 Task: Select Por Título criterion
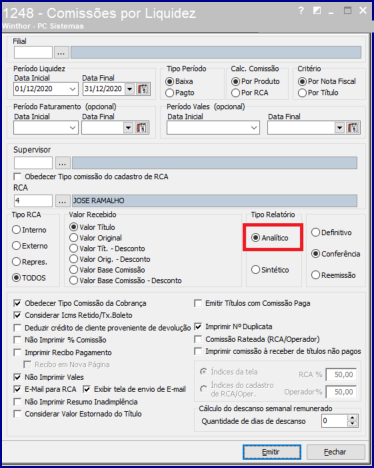(x=319, y=93)
